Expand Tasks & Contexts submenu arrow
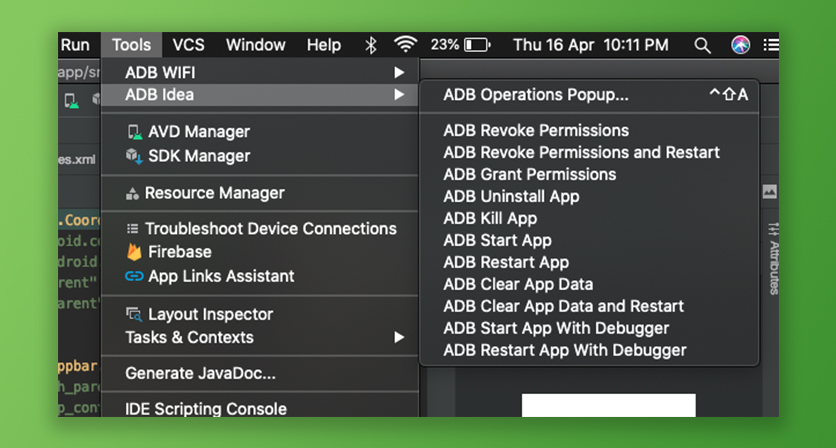This screenshot has height=448, width=836. click(x=399, y=338)
